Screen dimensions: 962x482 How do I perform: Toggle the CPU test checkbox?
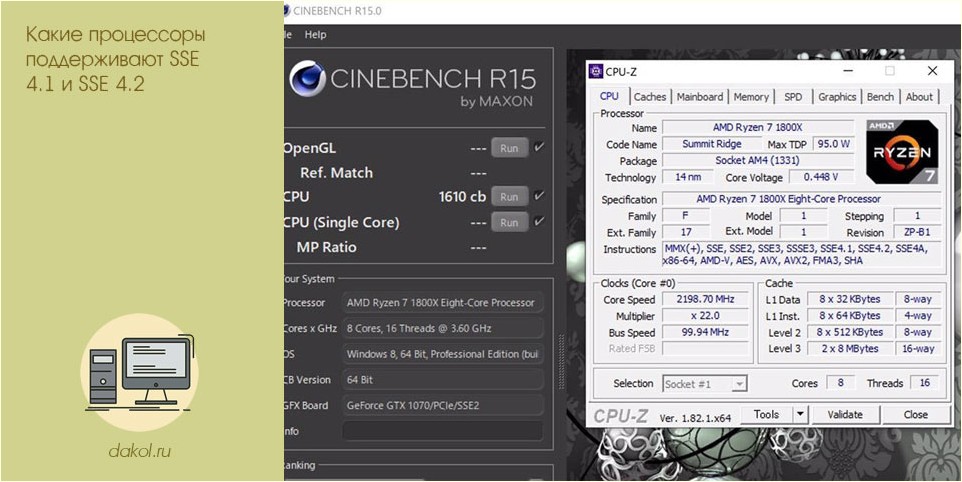(539, 196)
